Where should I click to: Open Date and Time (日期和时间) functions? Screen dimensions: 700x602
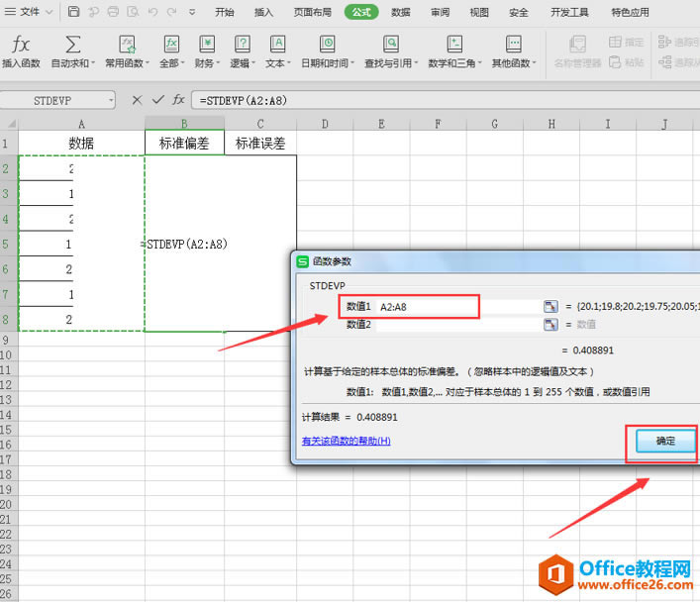pos(328,51)
